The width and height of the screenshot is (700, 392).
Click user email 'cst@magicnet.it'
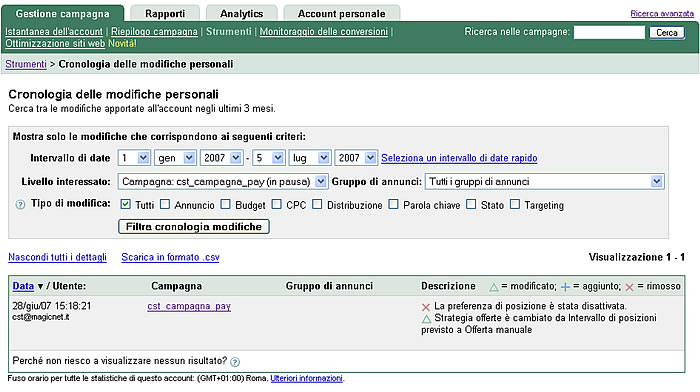[41, 317]
